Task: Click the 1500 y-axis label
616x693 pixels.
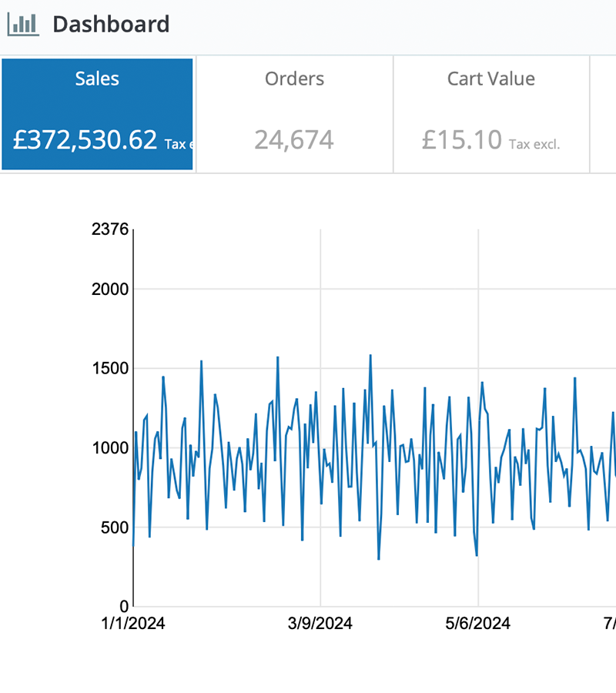Action: point(109,369)
